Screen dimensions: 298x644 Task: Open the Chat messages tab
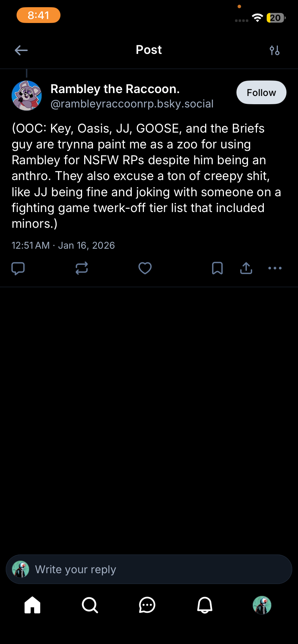point(147,605)
